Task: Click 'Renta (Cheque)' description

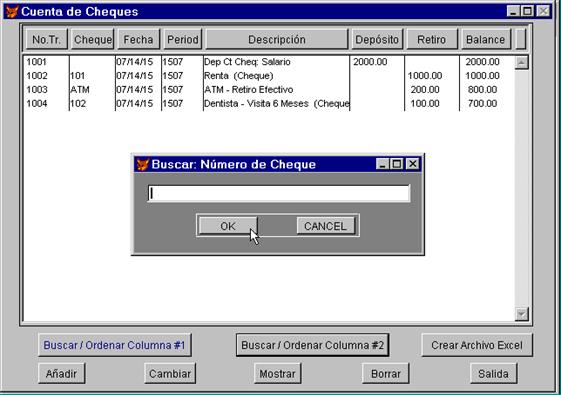Action: point(239,76)
